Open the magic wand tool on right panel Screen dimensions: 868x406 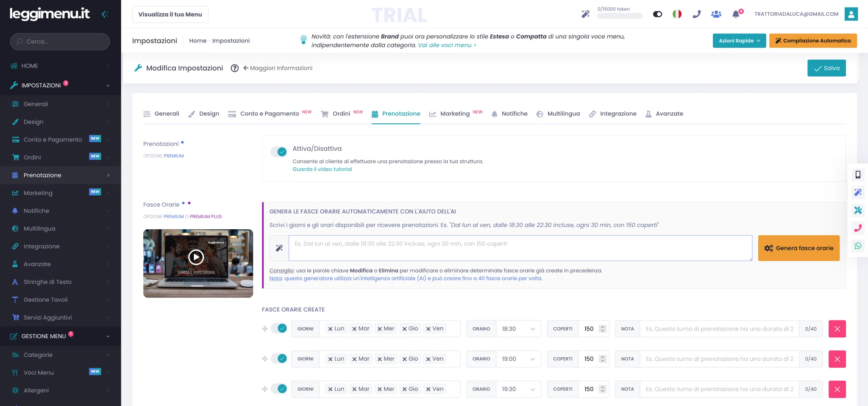[858, 192]
